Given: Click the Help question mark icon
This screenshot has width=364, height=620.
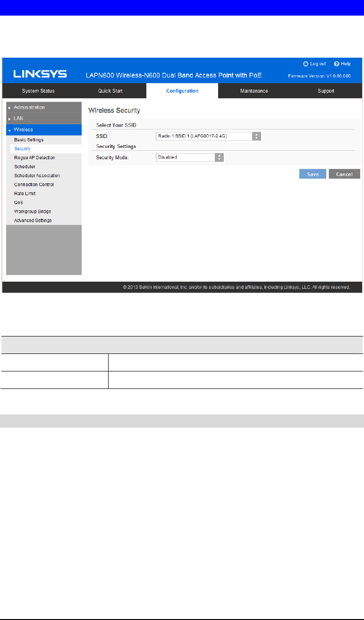Looking at the screenshot, I should click(337, 64).
